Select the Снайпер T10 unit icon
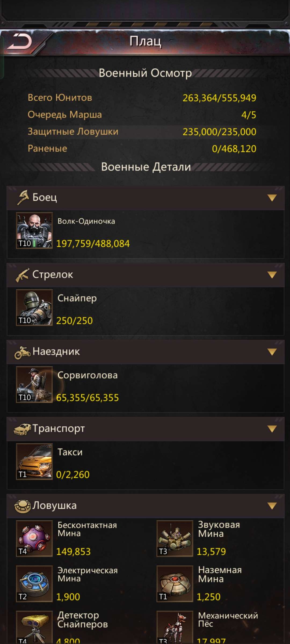 (x=34, y=308)
